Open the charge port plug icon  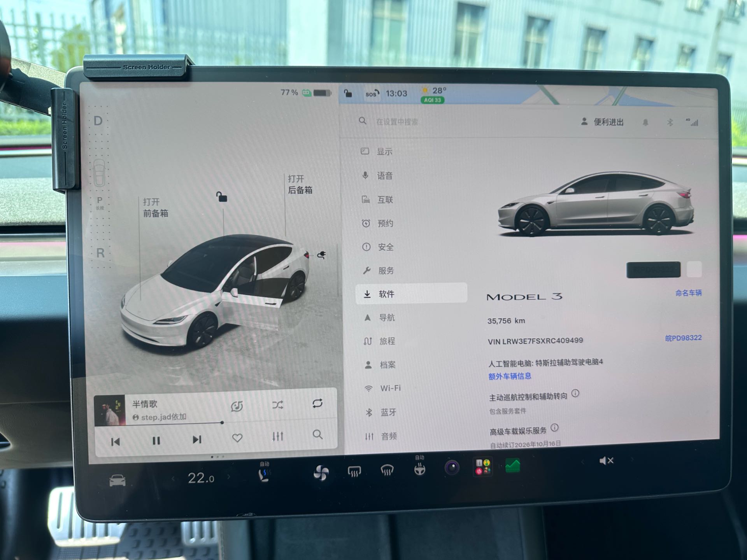point(321,255)
